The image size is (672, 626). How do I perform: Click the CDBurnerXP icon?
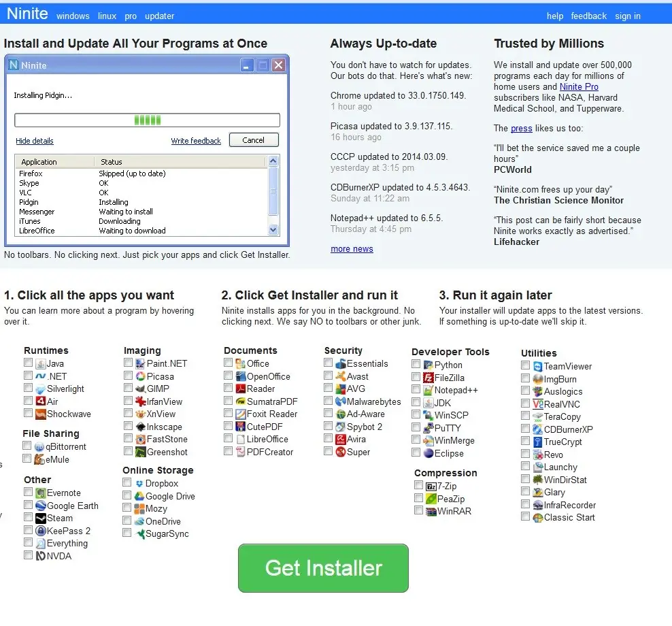pos(538,429)
